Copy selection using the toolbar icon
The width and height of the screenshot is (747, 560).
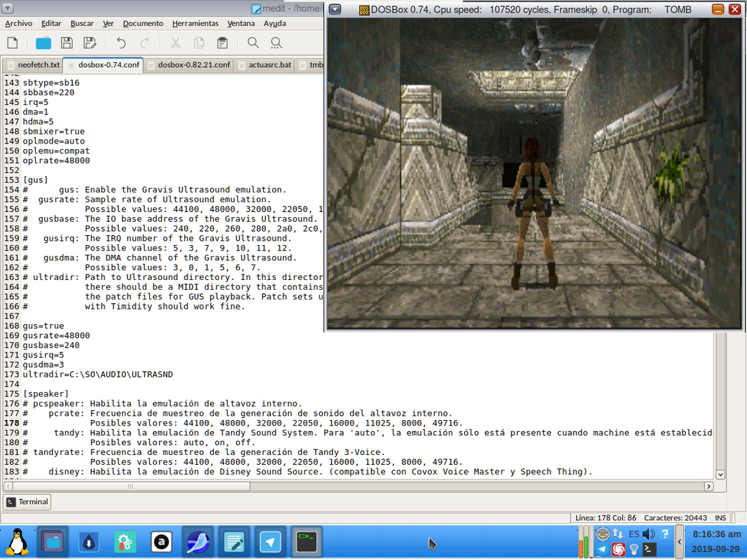pyautogui.click(x=199, y=43)
